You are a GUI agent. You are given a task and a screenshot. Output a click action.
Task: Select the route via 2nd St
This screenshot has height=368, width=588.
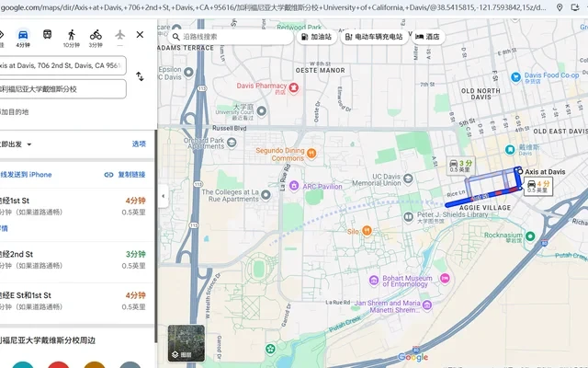[76, 259]
